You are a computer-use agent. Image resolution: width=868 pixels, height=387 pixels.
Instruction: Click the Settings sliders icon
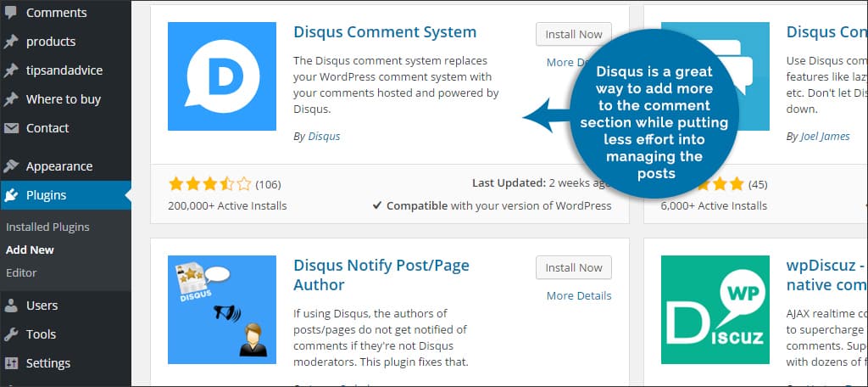click(x=11, y=363)
